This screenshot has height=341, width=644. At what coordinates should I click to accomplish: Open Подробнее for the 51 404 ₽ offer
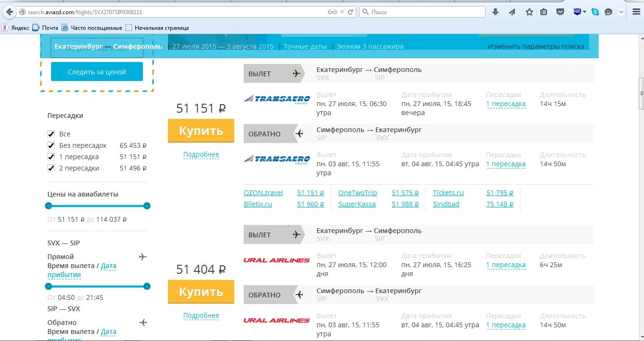(x=201, y=315)
